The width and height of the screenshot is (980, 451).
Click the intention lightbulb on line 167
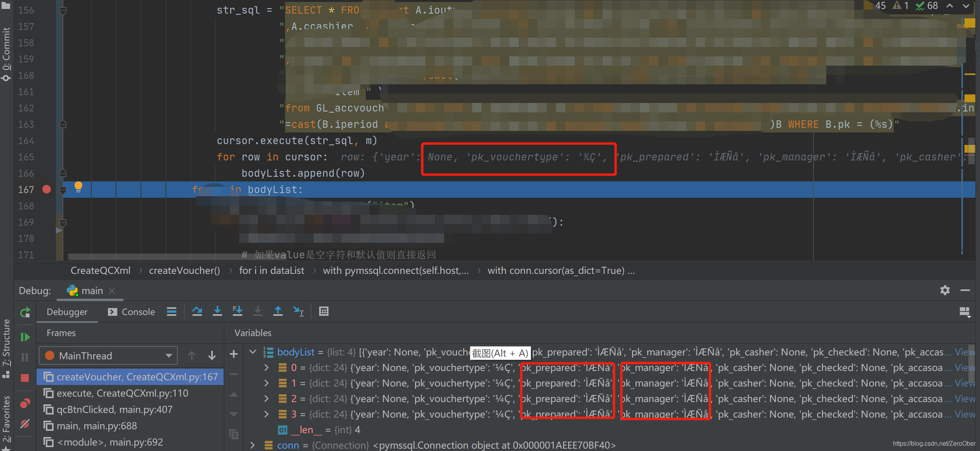78,187
